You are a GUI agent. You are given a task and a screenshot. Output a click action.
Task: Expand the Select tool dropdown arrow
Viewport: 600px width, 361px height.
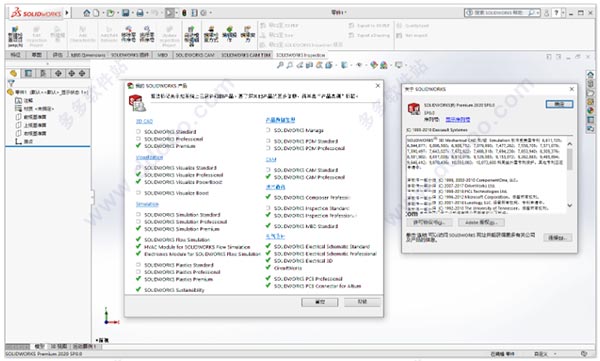point(176,13)
